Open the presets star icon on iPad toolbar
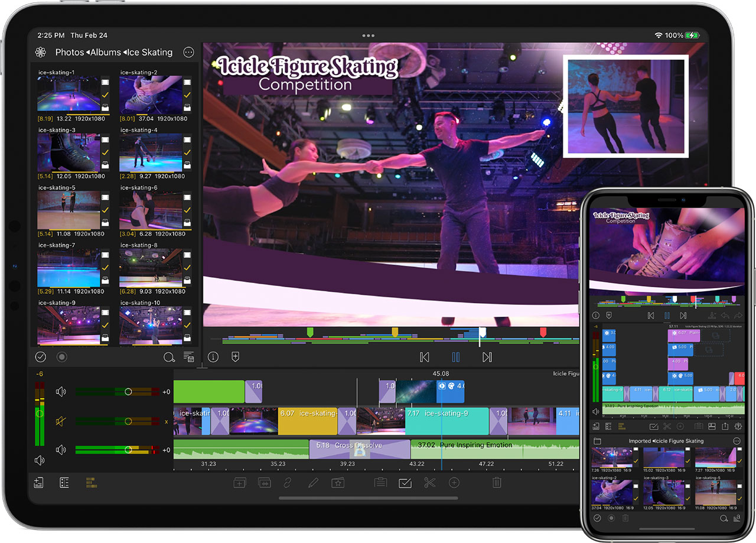756x543 pixels. [x=337, y=483]
